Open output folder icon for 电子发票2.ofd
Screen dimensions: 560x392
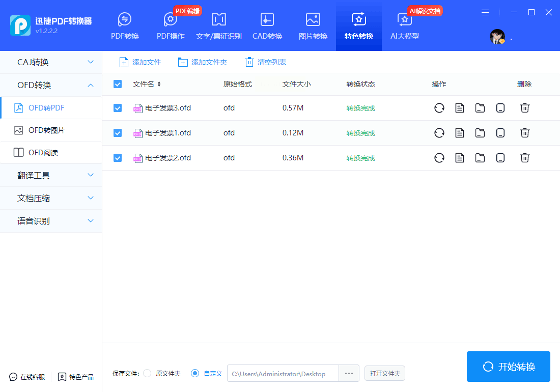pos(480,158)
